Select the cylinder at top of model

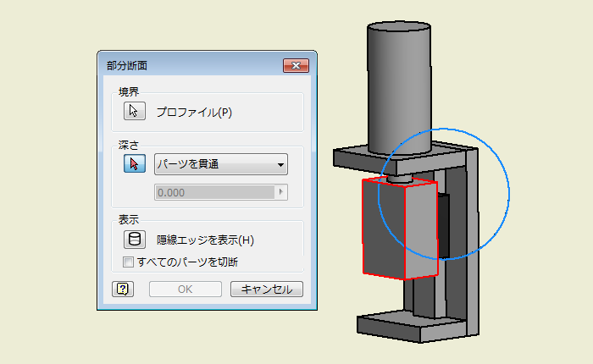pos(399,87)
